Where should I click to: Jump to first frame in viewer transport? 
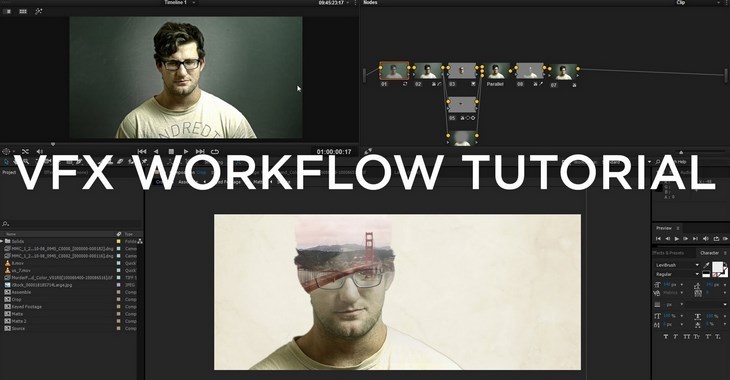click(x=142, y=152)
